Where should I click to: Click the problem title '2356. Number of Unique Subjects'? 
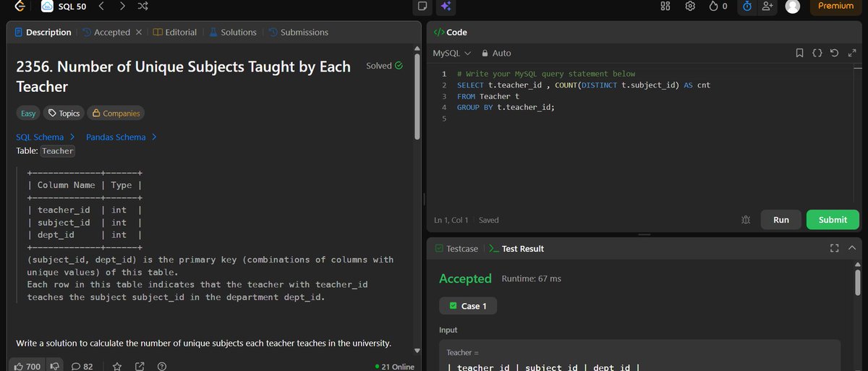tap(183, 76)
